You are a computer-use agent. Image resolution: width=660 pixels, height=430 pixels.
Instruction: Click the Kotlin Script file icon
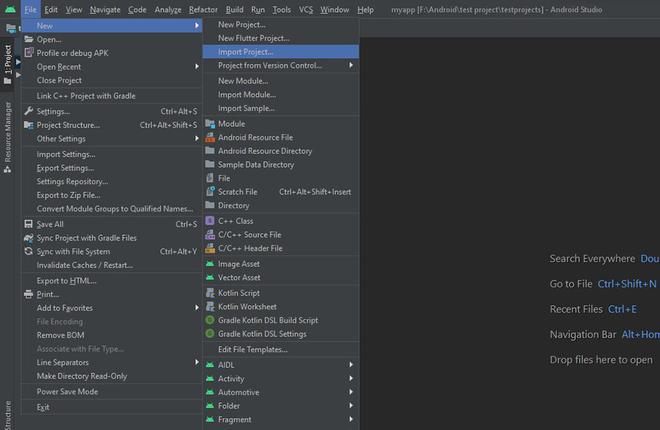click(210, 292)
